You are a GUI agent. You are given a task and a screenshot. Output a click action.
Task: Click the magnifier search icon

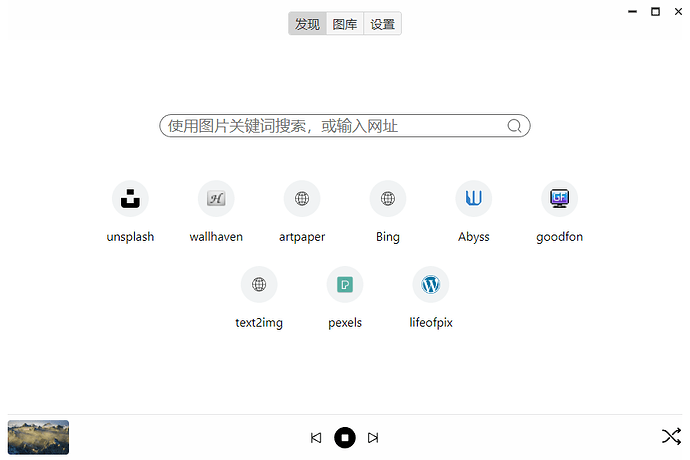(515, 126)
